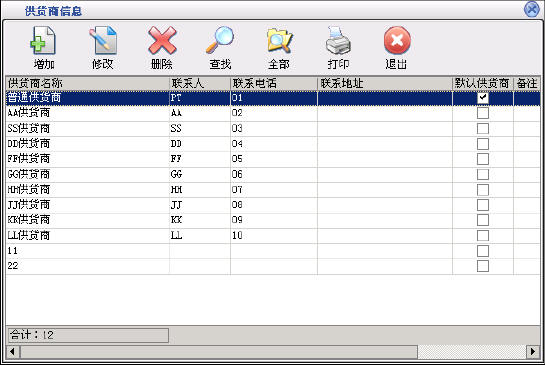
Task: Check default supplier box for row 11
Action: point(483,251)
